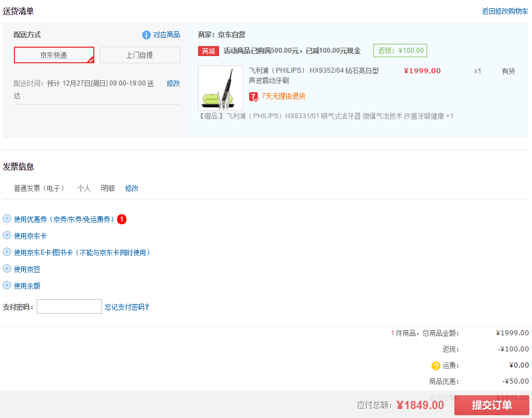The image size is (532, 418).
Task: Select 京东快递 delivery method
Action: 54,55
